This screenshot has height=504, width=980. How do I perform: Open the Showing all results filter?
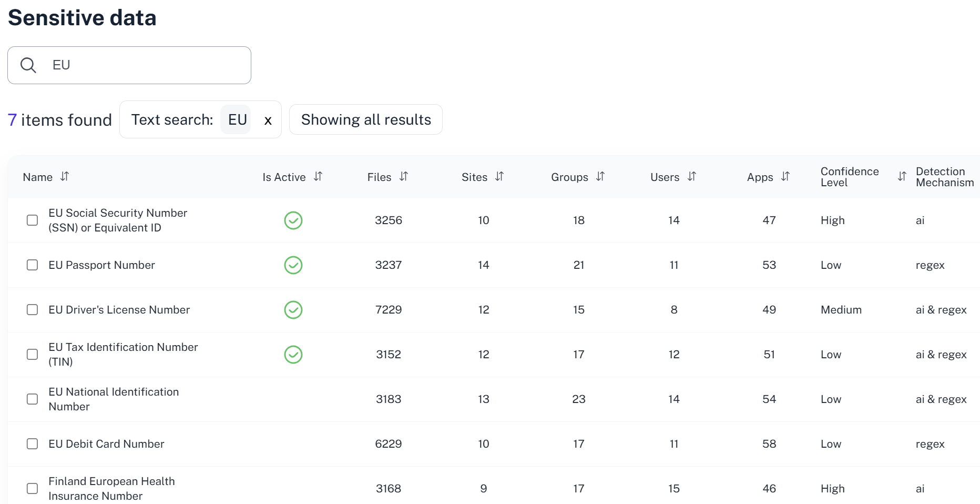coord(366,120)
